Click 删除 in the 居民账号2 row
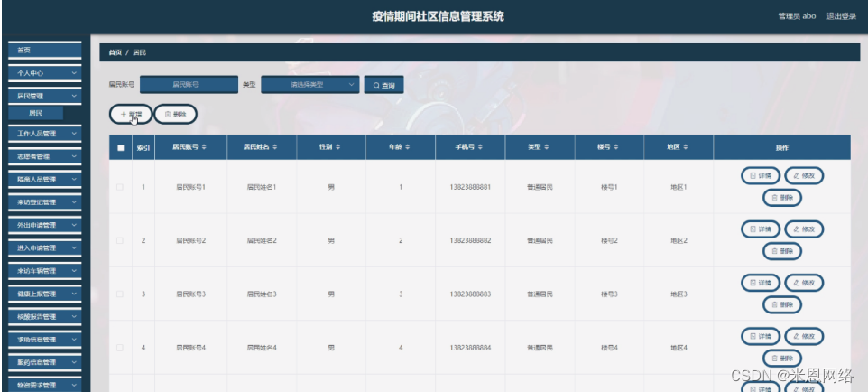Viewport: 868px width, 392px height. pyautogui.click(x=781, y=251)
